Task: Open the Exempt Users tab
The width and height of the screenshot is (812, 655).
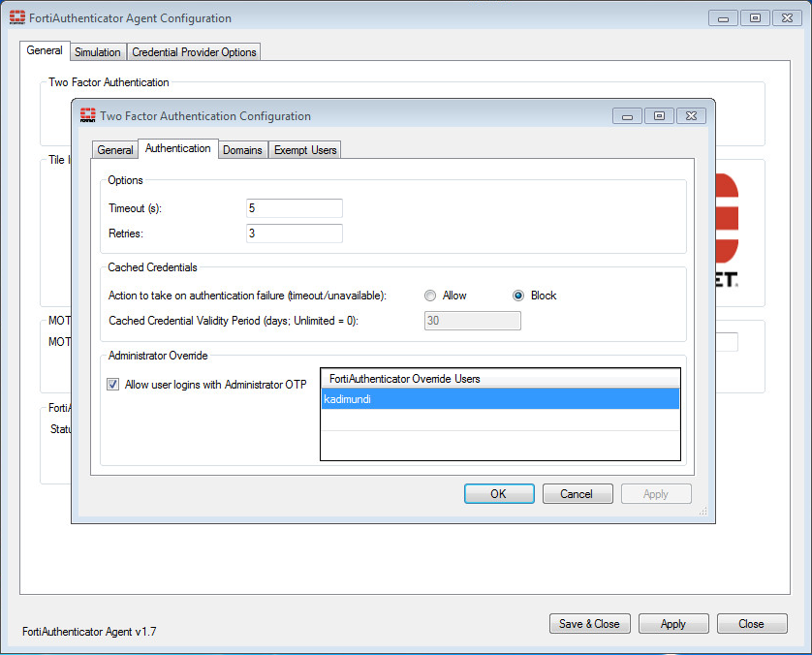Action: (x=304, y=149)
